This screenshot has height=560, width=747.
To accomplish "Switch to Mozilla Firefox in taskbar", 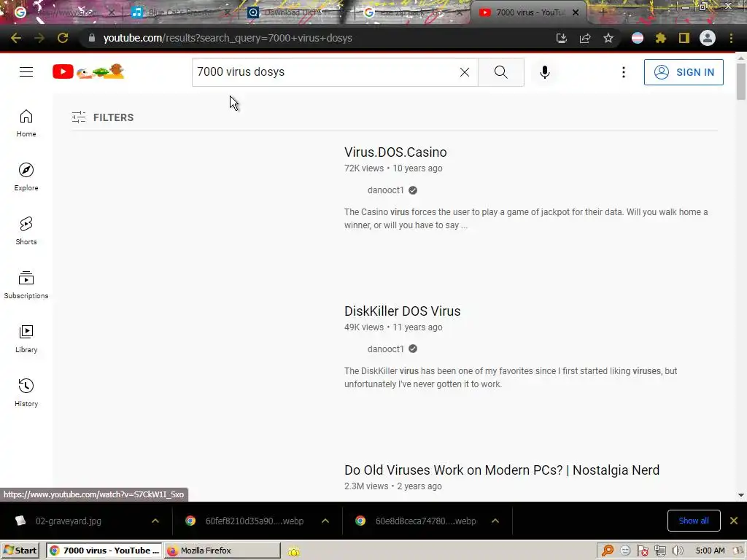I will coord(222,551).
